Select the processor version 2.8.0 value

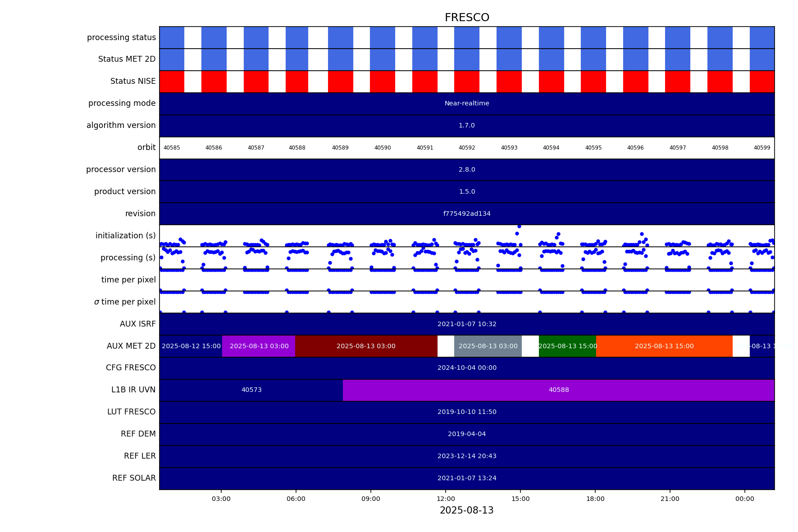point(467,170)
